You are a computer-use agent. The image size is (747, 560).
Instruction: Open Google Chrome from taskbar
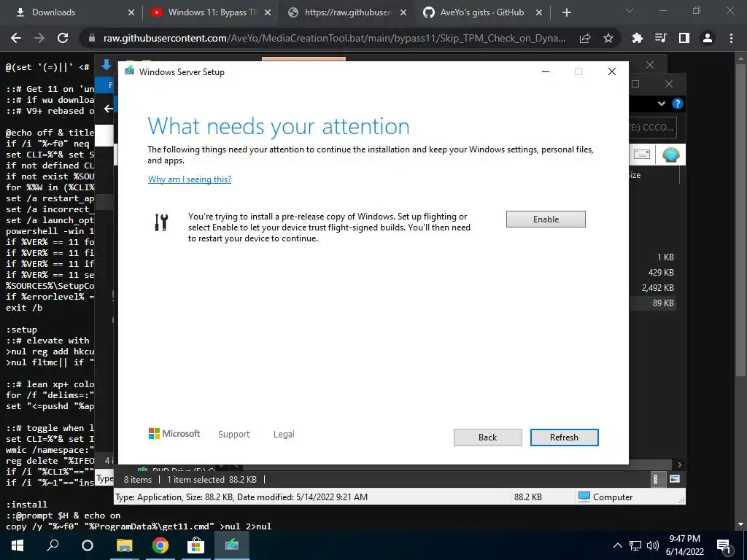(x=160, y=545)
